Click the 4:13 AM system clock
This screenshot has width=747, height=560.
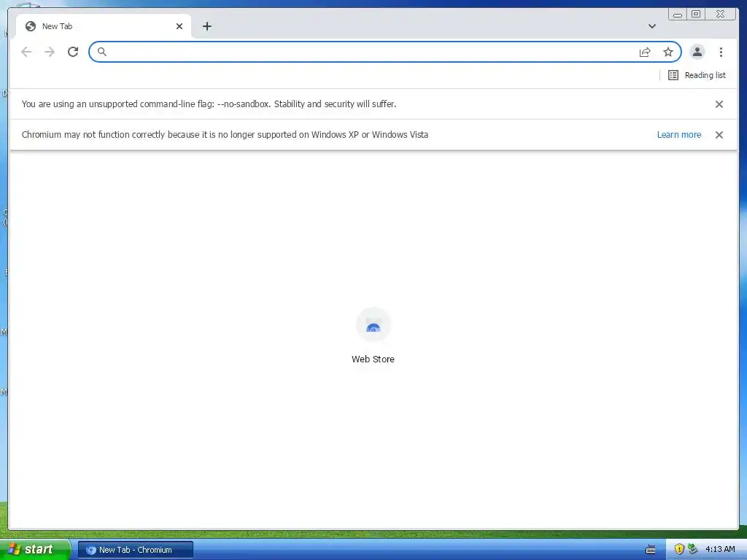click(720, 550)
